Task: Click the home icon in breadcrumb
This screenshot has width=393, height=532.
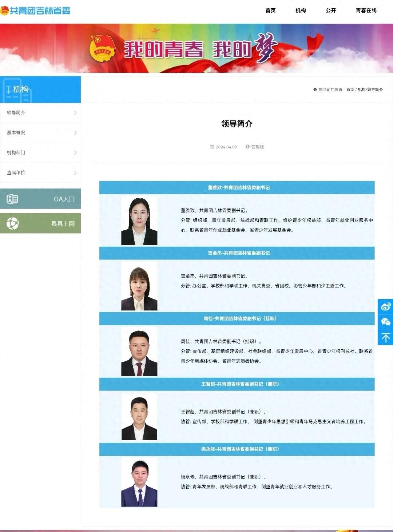Action: tap(315, 90)
